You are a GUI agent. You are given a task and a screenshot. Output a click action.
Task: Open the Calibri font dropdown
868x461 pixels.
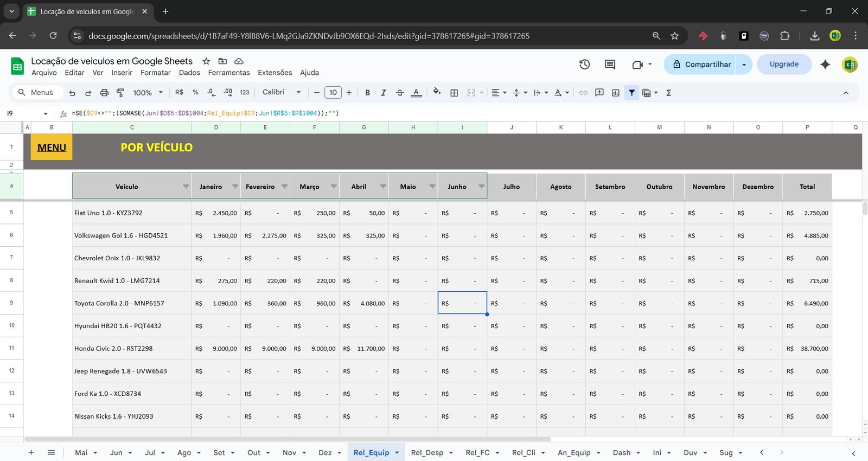tap(281, 92)
